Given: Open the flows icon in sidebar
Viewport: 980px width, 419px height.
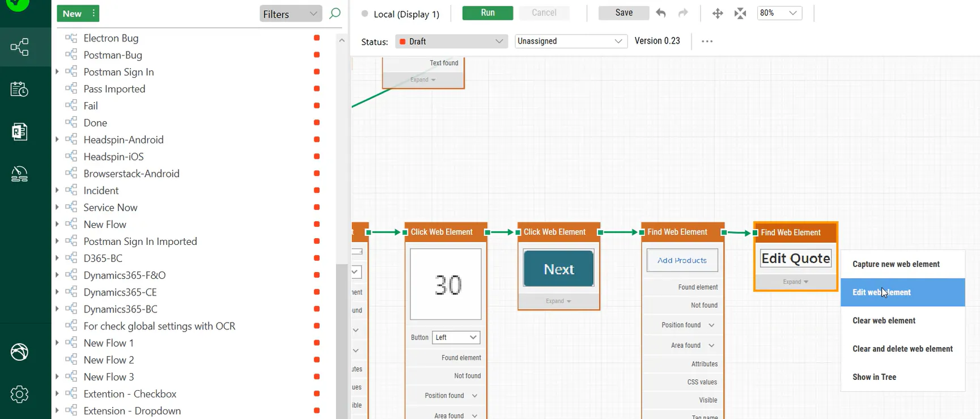Looking at the screenshot, I should [20, 47].
